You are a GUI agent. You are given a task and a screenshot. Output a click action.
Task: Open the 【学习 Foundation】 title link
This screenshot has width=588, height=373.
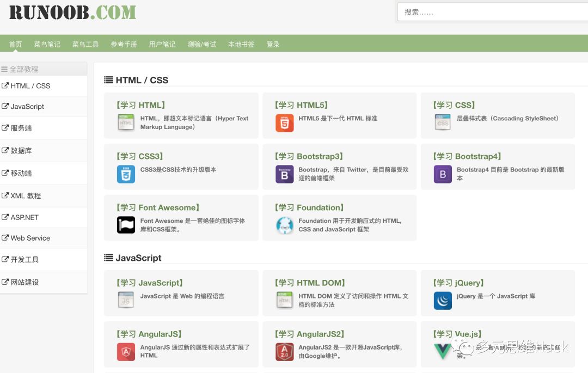tap(309, 207)
